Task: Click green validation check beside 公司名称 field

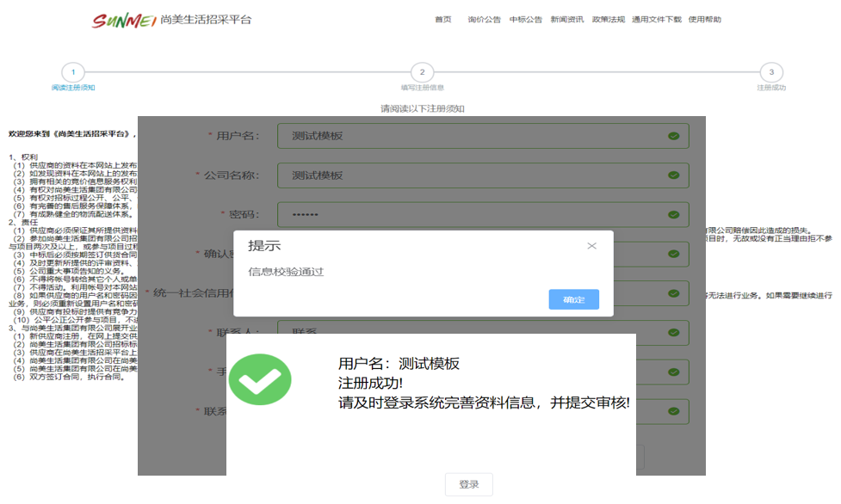Action: [x=674, y=175]
